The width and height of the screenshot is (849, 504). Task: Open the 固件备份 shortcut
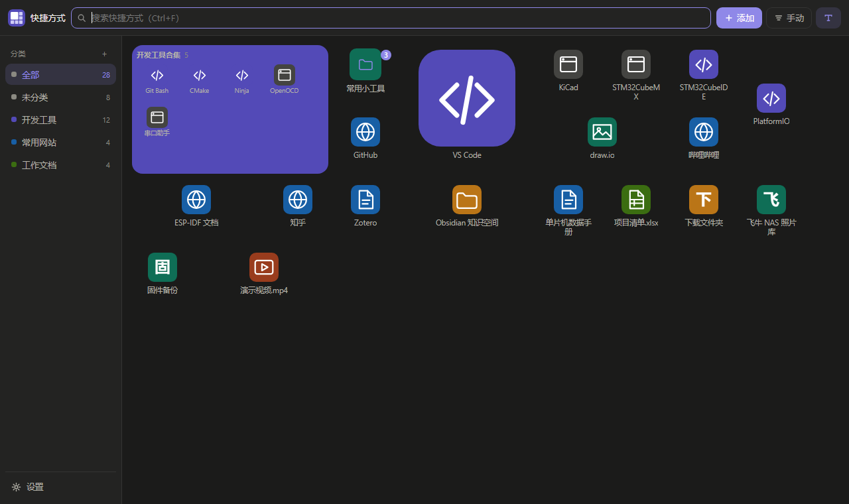163,267
